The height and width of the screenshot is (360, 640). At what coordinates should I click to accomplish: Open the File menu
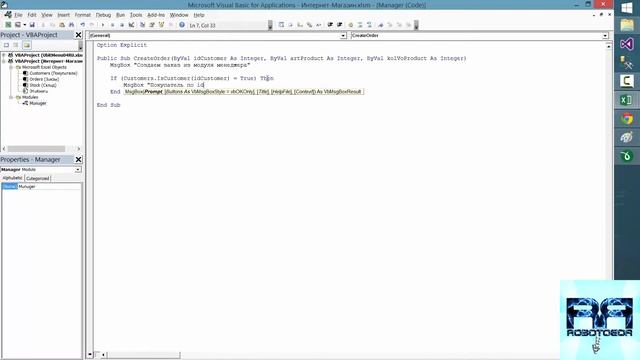[x=18, y=15]
